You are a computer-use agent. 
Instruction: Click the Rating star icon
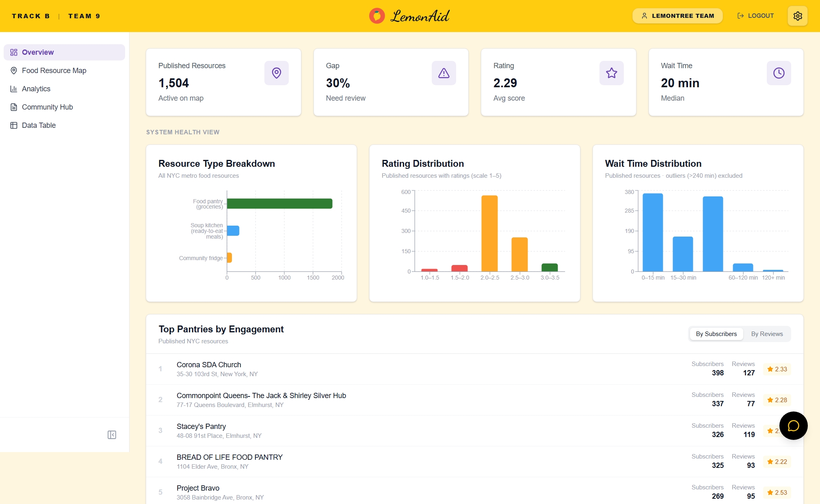[x=611, y=73]
